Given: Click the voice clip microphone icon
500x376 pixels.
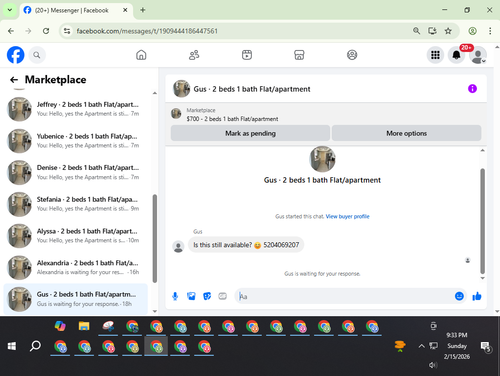Looking at the screenshot, I should (x=175, y=296).
